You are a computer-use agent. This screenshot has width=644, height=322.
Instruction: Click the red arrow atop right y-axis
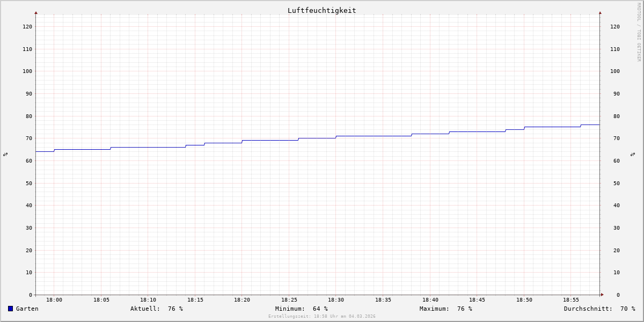click(x=600, y=12)
